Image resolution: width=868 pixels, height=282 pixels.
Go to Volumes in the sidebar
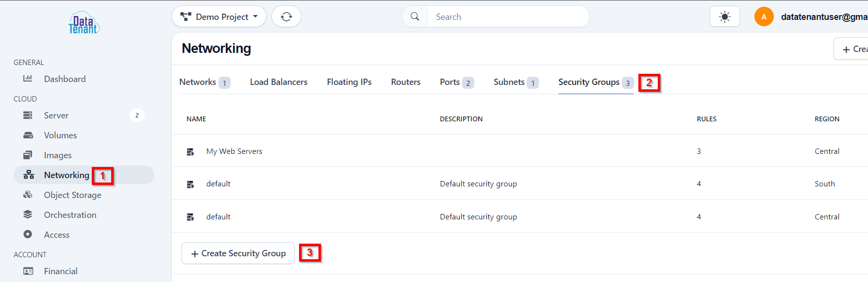coord(60,135)
